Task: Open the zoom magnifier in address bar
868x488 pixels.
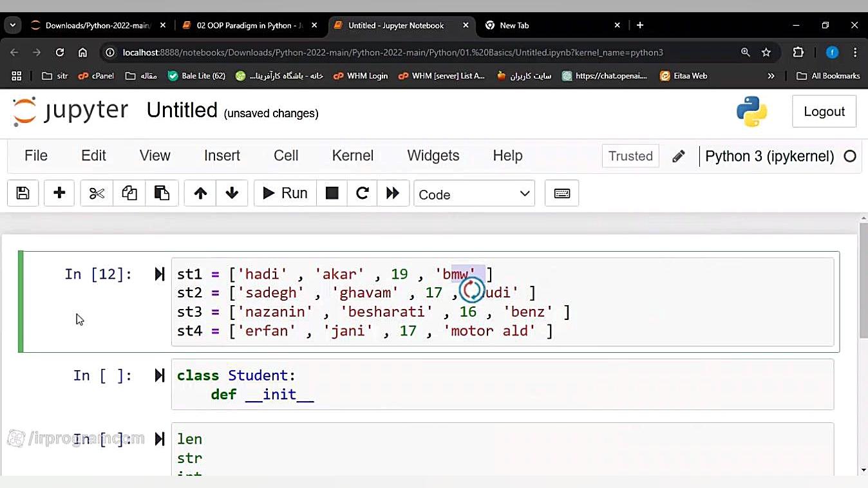Action: coord(746,52)
